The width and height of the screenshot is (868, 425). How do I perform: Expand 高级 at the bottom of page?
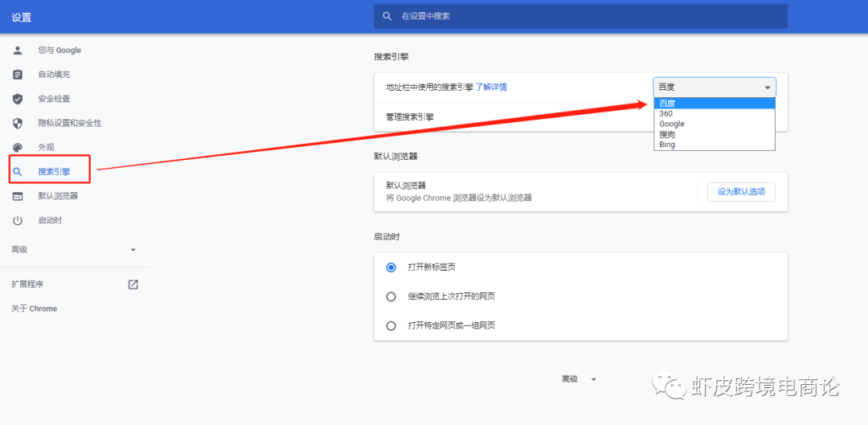click(579, 379)
